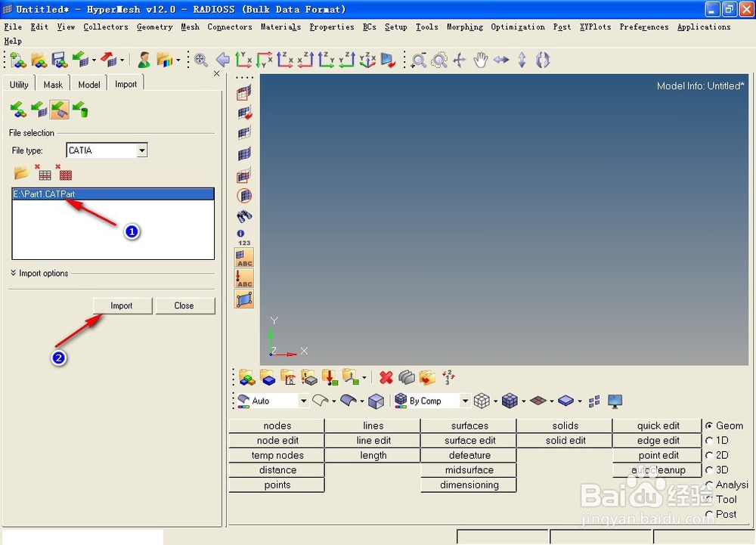Select the 2D radio button
The width and height of the screenshot is (756, 545).
point(709,455)
